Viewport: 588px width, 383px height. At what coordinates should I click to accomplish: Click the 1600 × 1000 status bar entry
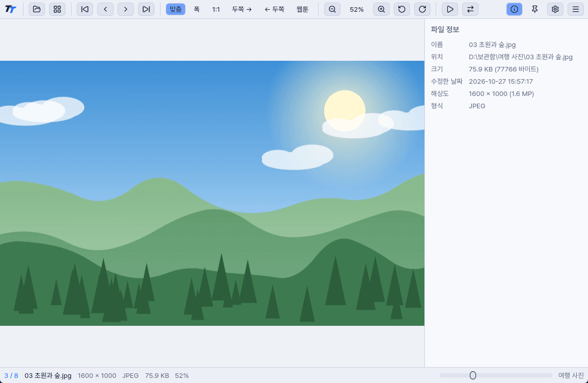[97, 375]
